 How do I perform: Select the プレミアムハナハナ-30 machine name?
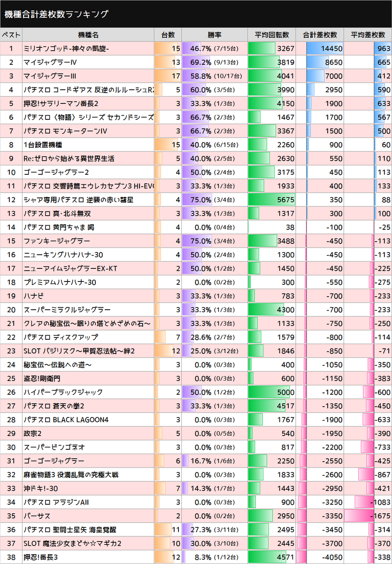60,282
